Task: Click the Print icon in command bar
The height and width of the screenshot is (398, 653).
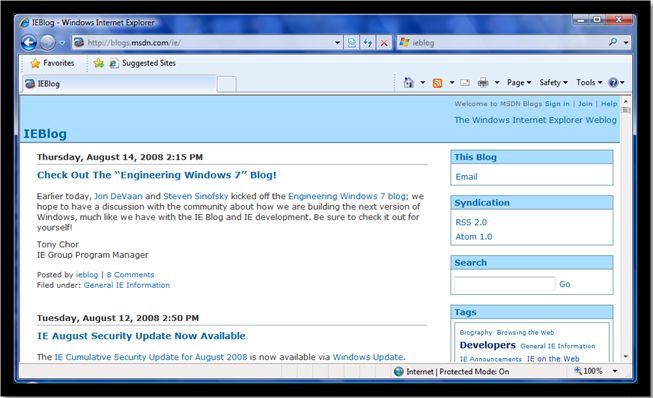Action: coord(483,82)
